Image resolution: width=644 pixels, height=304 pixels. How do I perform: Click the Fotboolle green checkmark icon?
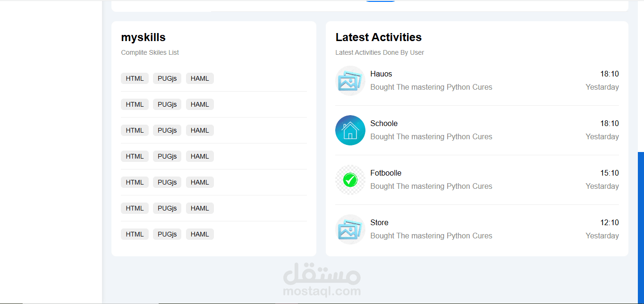coord(350,180)
